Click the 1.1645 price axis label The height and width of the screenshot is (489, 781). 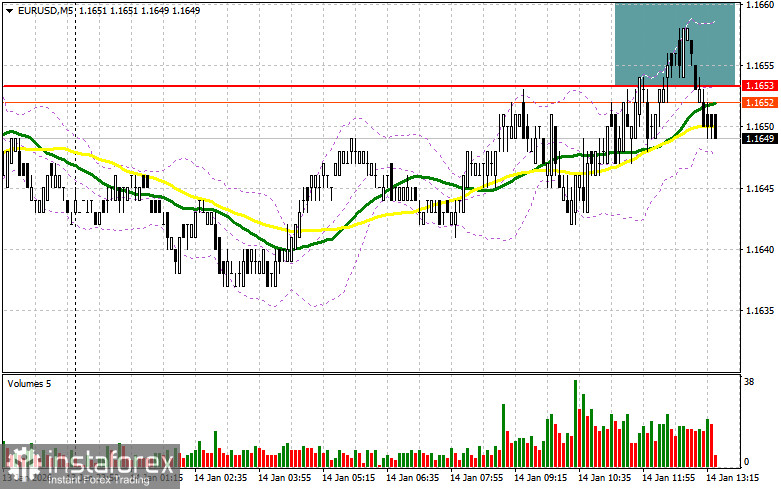(x=759, y=188)
